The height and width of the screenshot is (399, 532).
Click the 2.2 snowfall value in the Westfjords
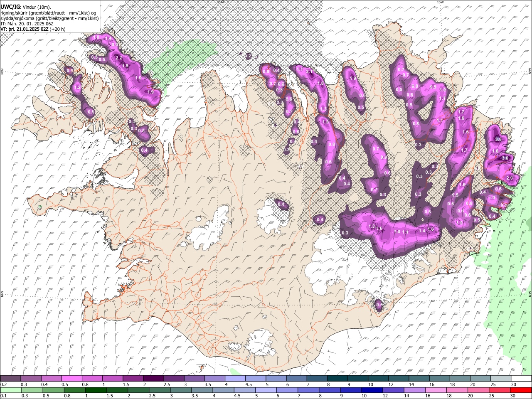point(118,58)
